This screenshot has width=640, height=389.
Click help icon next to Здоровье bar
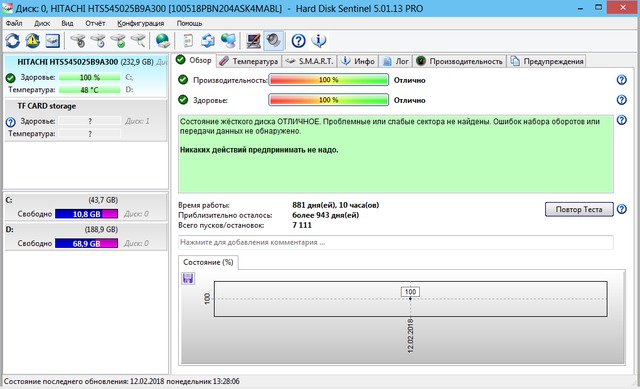(622, 100)
